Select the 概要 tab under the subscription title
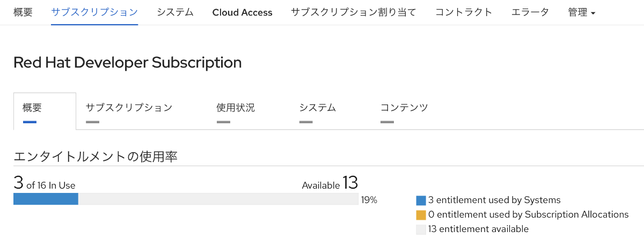644x246 pixels. (32, 108)
